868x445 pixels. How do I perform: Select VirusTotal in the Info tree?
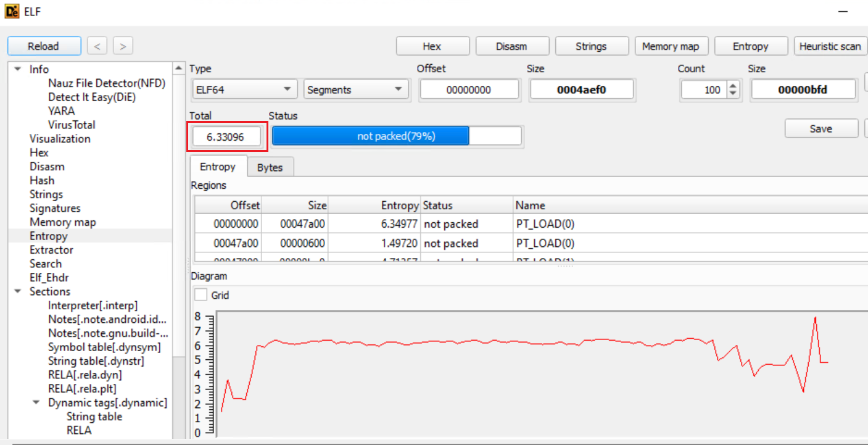pos(72,125)
